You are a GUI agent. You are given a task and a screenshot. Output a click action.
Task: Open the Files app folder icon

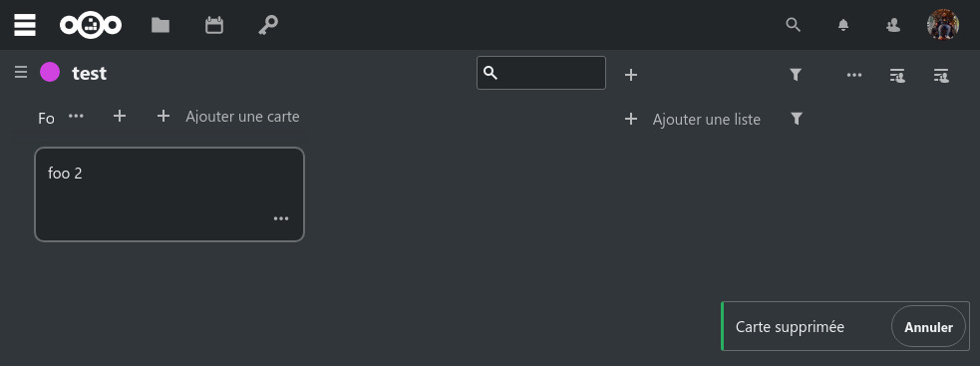tap(161, 25)
